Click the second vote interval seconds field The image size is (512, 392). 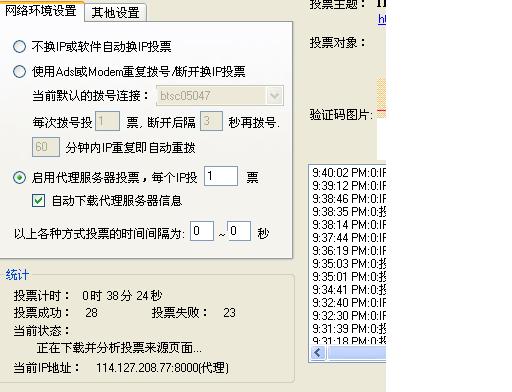[239, 231]
